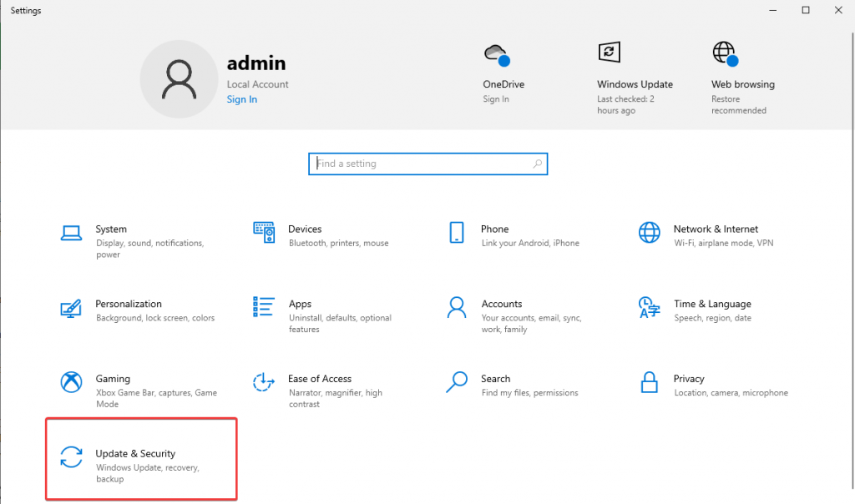The height and width of the screenshot is (504, 855).
Task: Open the Gaming Xbox icon
Action: coord(71,382)
